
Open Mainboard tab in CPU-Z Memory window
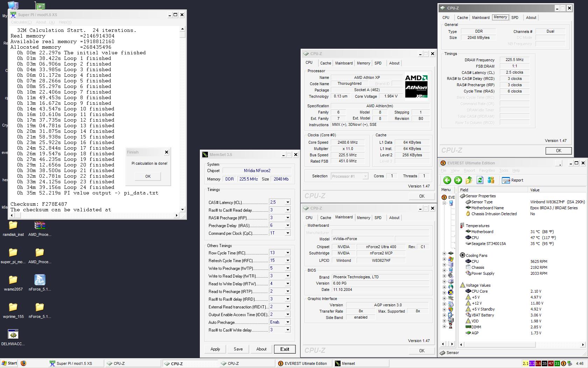tap(481, 18)
